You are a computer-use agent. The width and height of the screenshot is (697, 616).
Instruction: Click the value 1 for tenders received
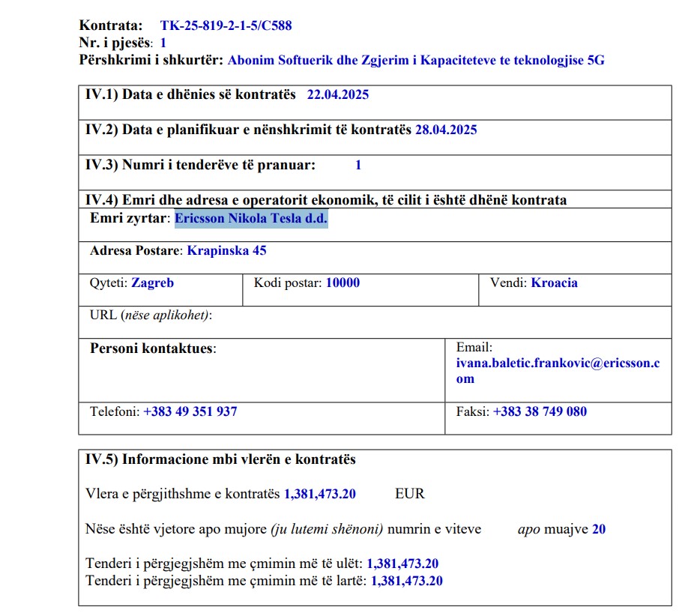pos(357,166)
